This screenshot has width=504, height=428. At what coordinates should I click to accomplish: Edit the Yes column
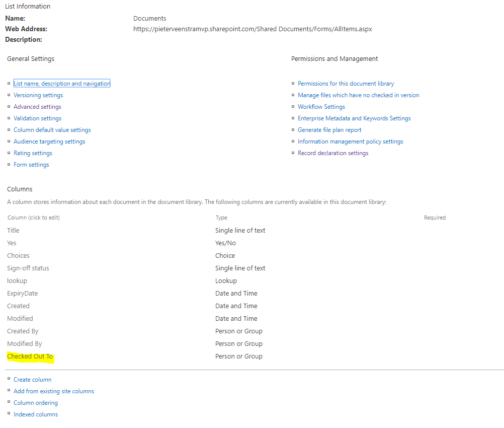point(12,243)
